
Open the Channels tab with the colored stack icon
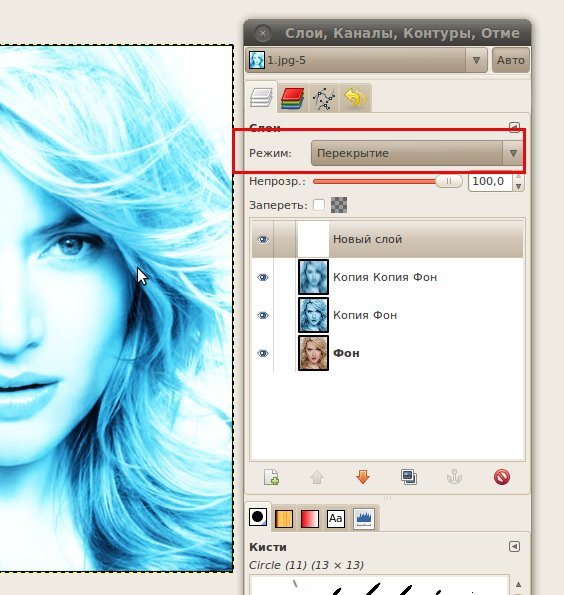tap(292, 98)
